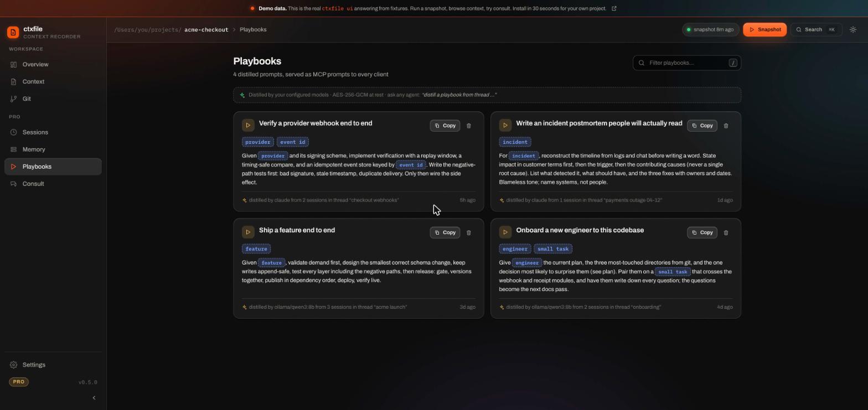Screen dimensions: 868x410
Task: Copy the Onboard a new engineer playbook
Action: tap(702, 232)
